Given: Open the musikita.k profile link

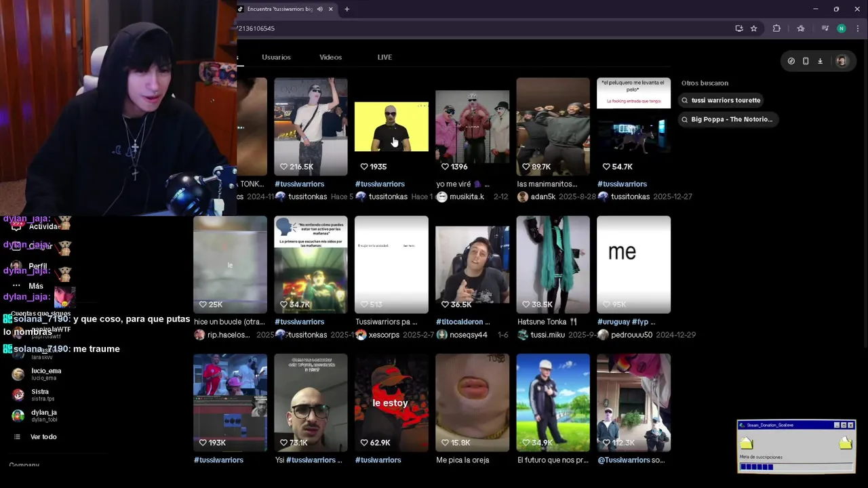Looking at the screenshot, I should tap(467, 197).
